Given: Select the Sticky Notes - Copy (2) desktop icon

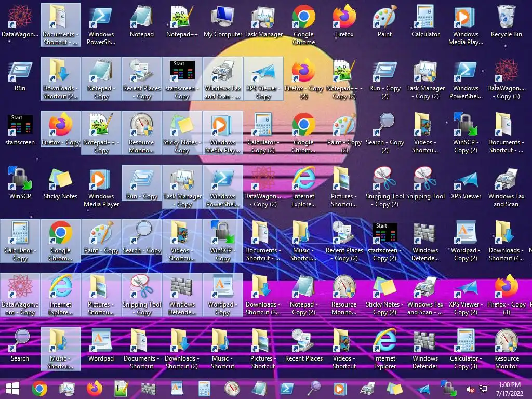Looking at the screenshot, I should pyautogui.click(x=384, y=296).
